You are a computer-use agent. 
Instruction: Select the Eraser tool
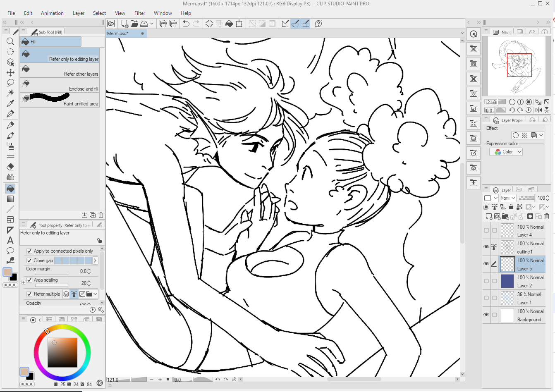(x=10, y=167)
